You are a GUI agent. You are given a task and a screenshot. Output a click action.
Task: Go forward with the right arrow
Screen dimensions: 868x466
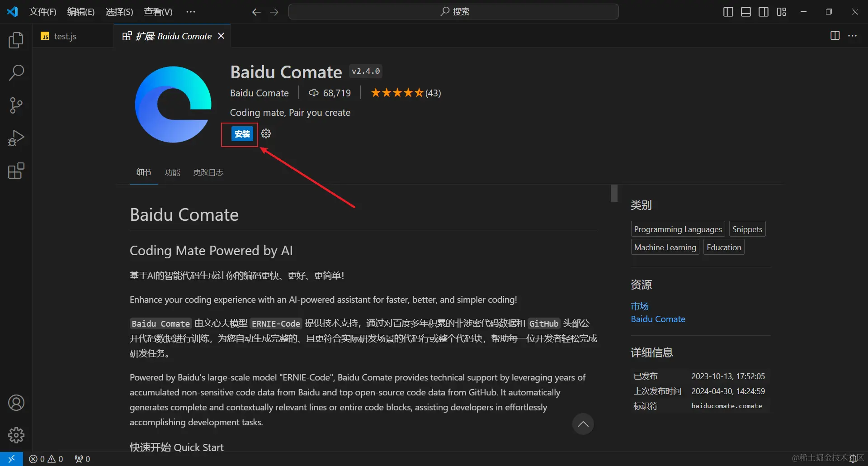(x=274, y=12)
